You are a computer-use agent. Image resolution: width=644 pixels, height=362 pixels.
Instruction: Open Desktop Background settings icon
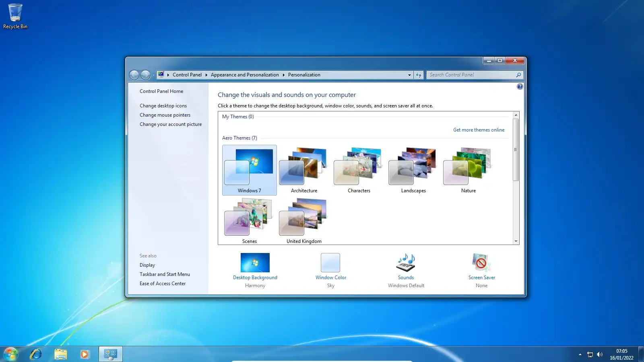(x=255, y=263)
